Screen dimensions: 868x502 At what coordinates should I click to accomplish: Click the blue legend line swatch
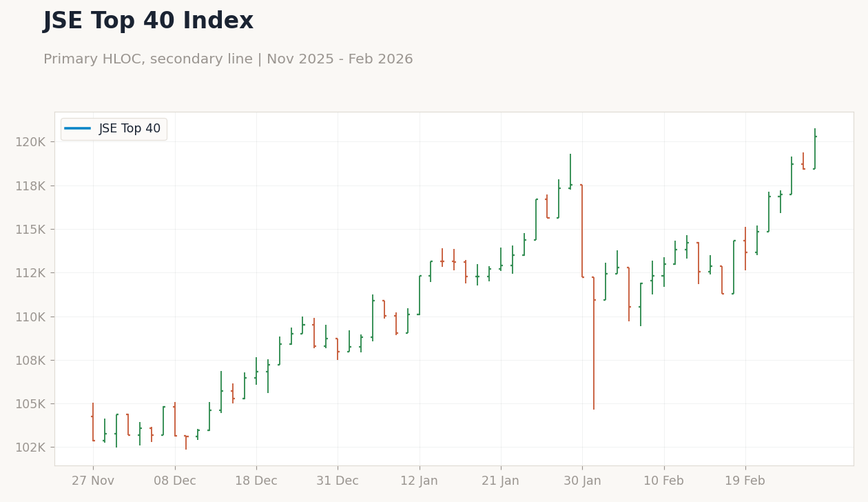pos(77,129)
